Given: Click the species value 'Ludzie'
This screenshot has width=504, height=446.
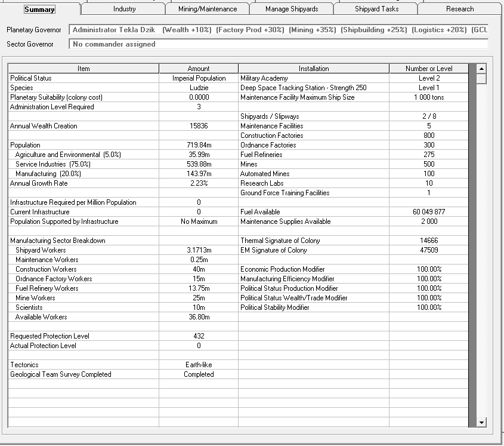Looking at the screenshot, I should point(199,88).
